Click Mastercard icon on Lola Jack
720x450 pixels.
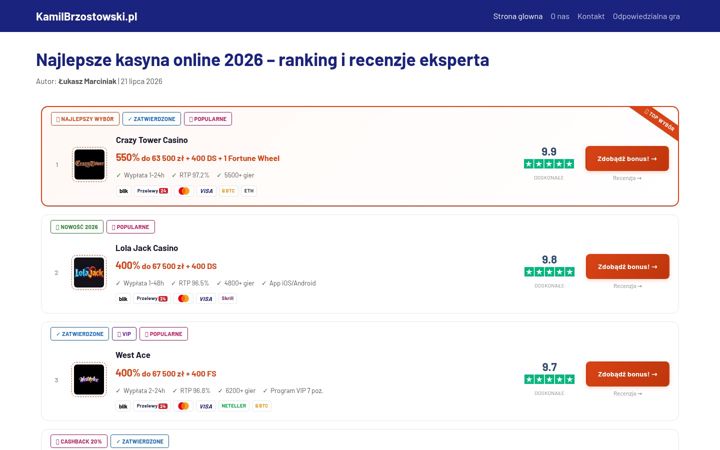tap(183, 298)
